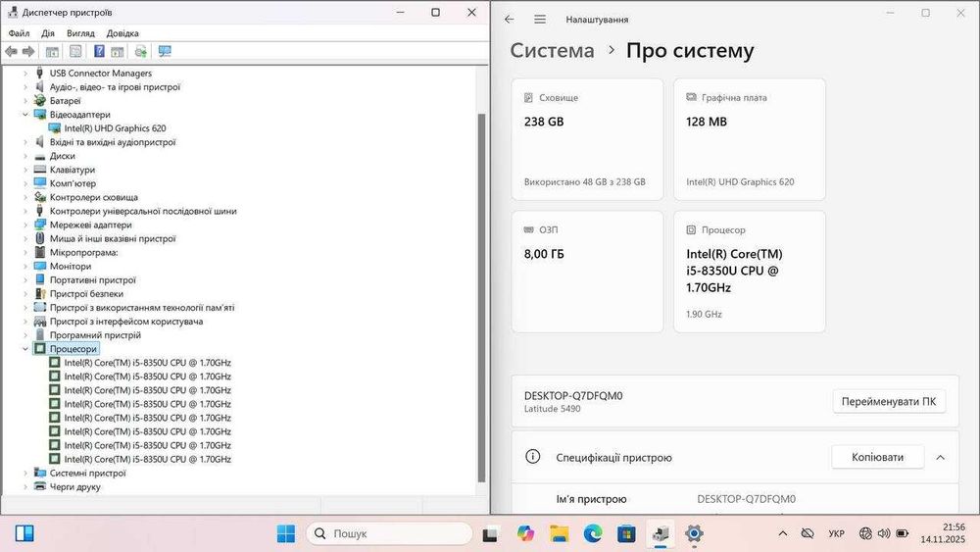Open Windows Start menu
980x552 pixels.
click(x=286, y=533)
